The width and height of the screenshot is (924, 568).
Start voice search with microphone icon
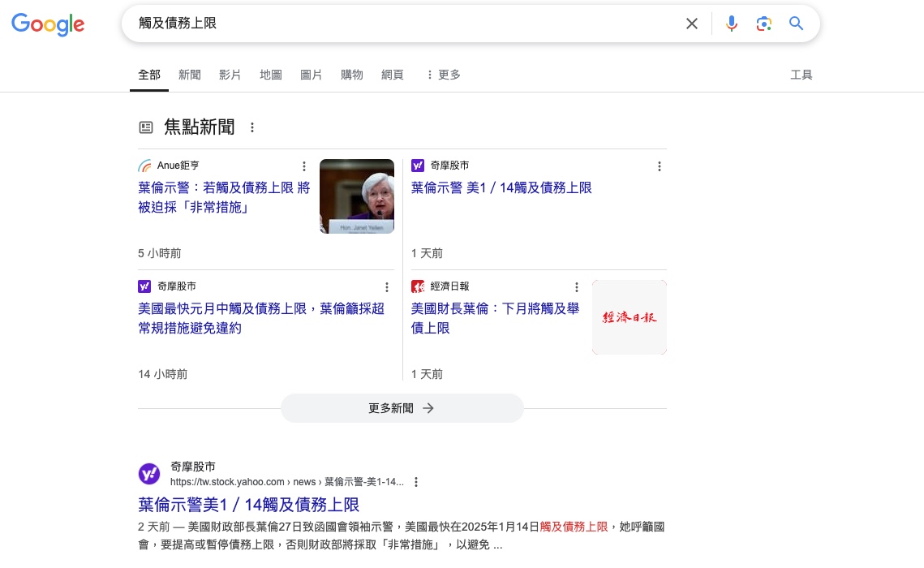coord(731,24)
